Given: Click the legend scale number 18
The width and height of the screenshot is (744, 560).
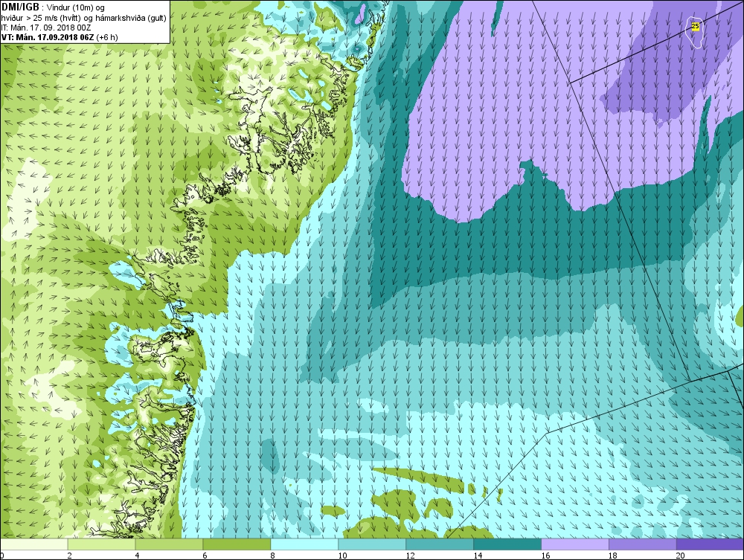Looking at the screenshot, I should [612, 556].
